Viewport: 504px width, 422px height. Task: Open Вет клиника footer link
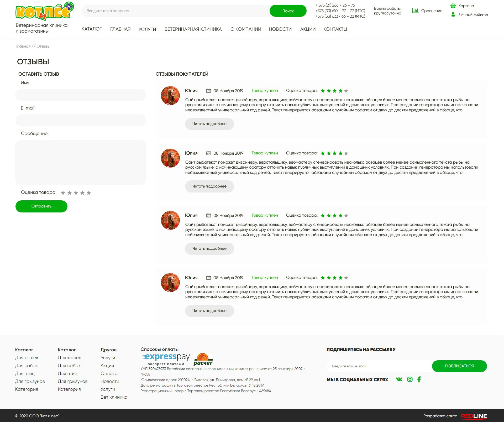click(114, 397)
